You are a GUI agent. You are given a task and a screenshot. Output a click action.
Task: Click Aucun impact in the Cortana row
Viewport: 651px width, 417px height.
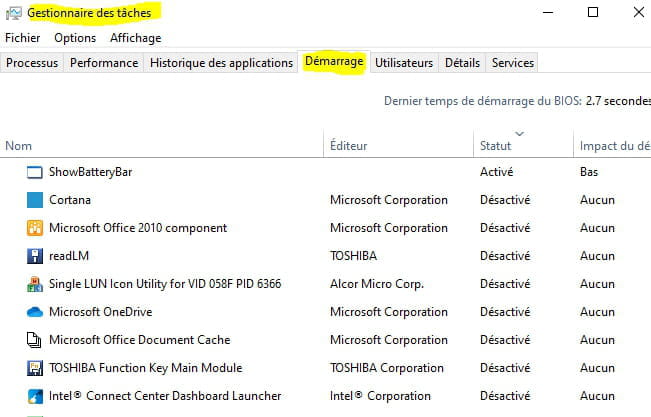(x=597, y=200)
